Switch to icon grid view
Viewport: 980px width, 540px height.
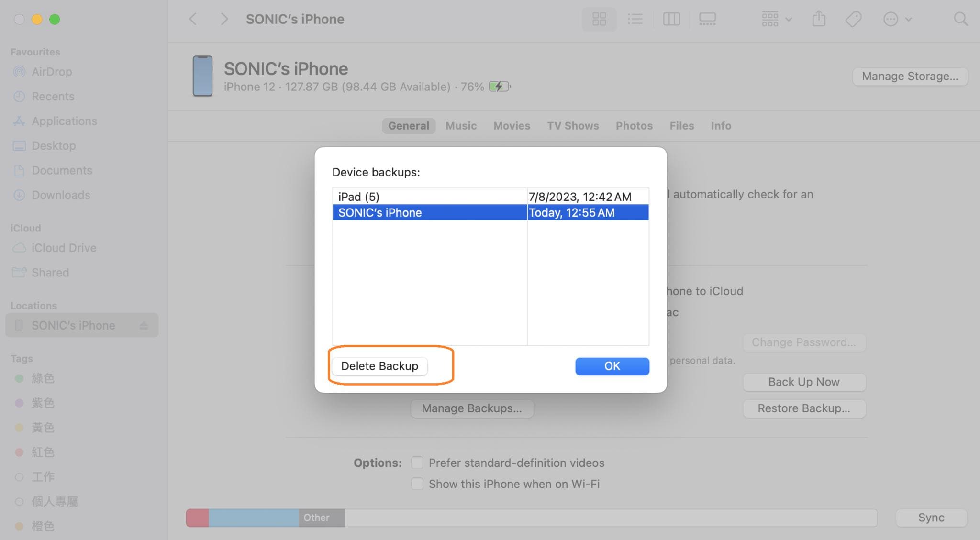tap(599, 19)
